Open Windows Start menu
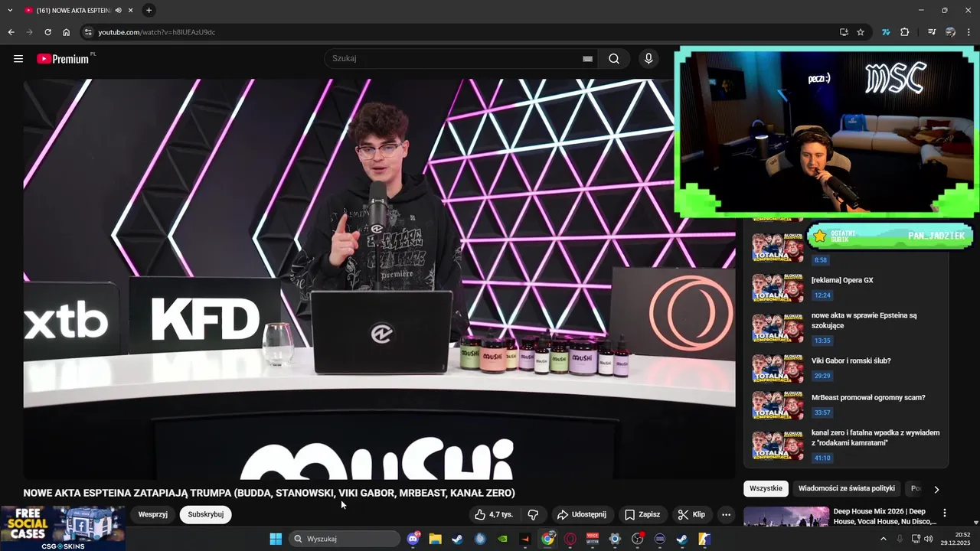Viewport: 980px width, 551px height. (276, 539)
